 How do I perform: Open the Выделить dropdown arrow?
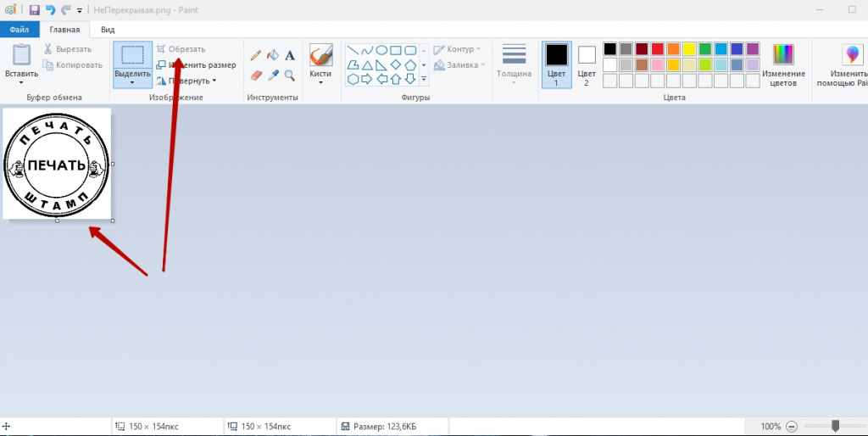pyautogui.click(x=132, y=82)
